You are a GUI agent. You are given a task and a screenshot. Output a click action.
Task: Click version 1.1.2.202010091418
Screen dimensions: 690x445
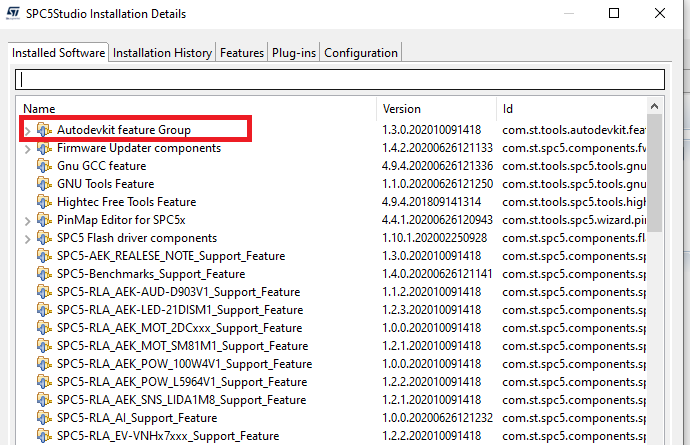click(432, 292)
